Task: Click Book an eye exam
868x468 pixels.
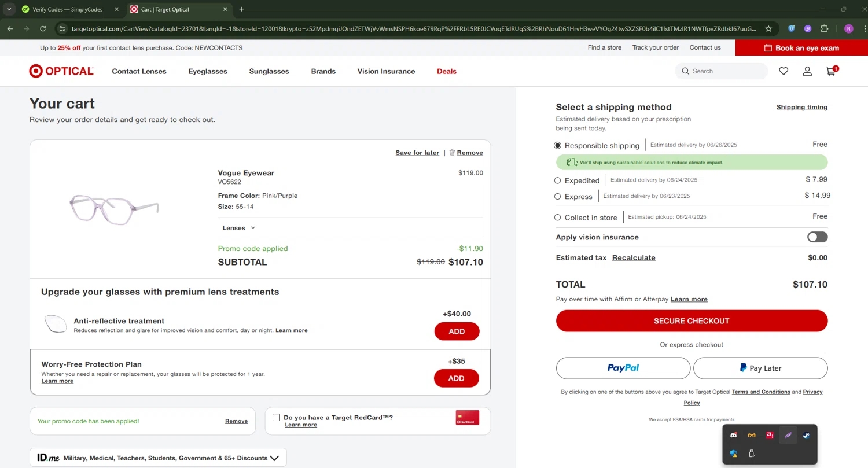Action: [x=801, y=48]
